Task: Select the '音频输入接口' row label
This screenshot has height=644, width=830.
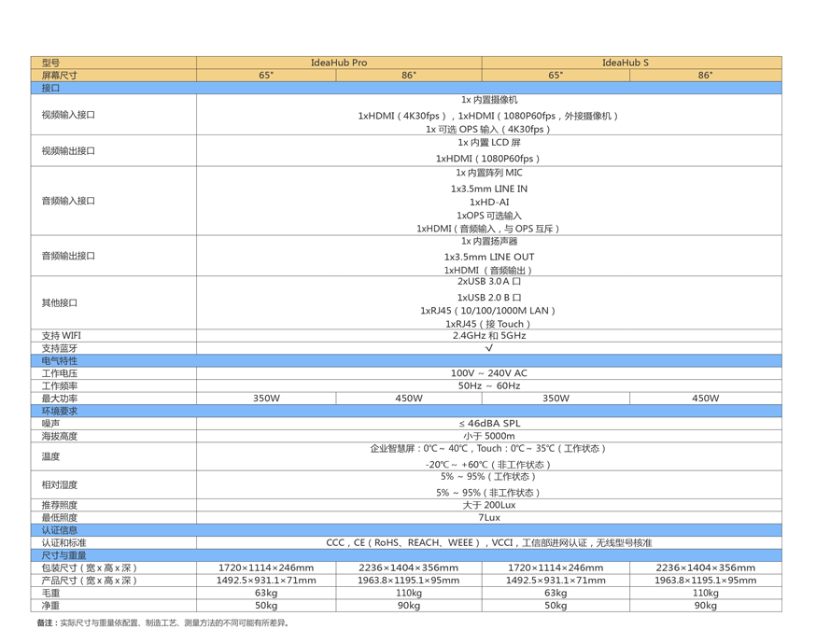Action: tap(68, 201)
